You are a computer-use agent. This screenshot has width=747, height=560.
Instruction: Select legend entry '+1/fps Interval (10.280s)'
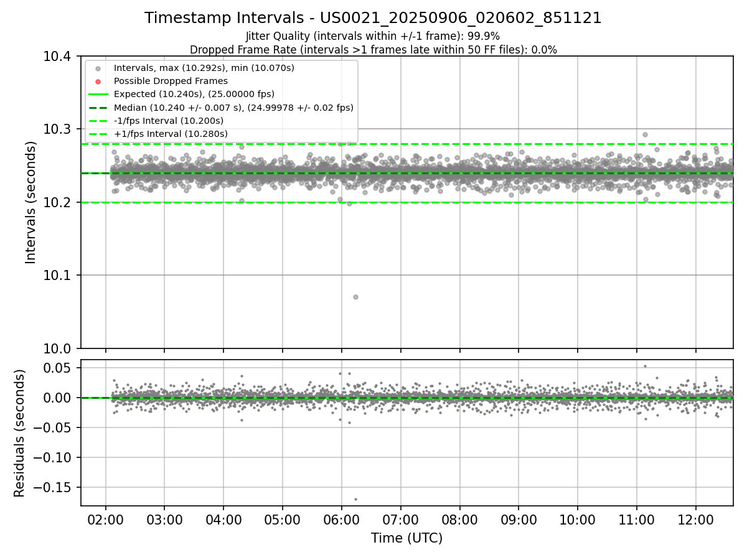click(171, 134)
